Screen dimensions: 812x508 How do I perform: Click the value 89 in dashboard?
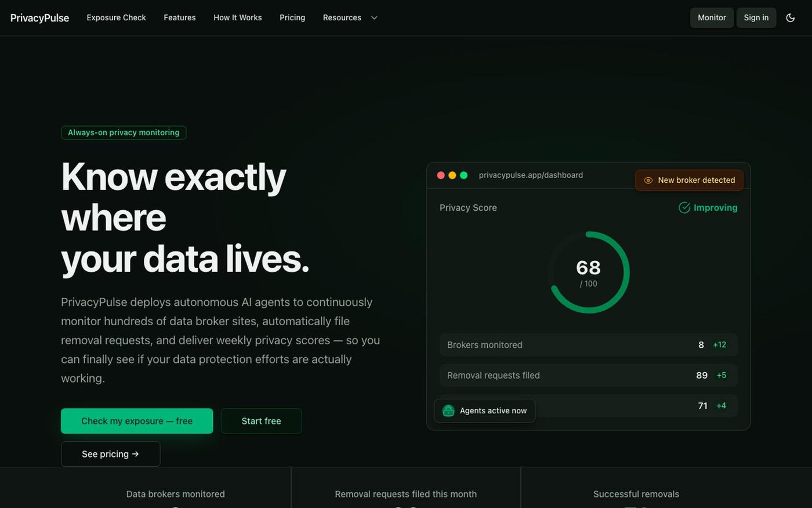[x=702, y=375]
